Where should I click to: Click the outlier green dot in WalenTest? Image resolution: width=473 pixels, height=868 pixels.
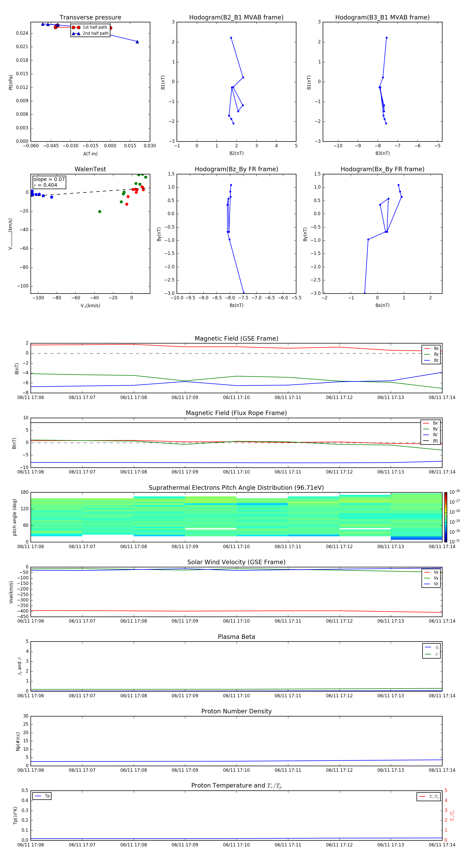100,212
